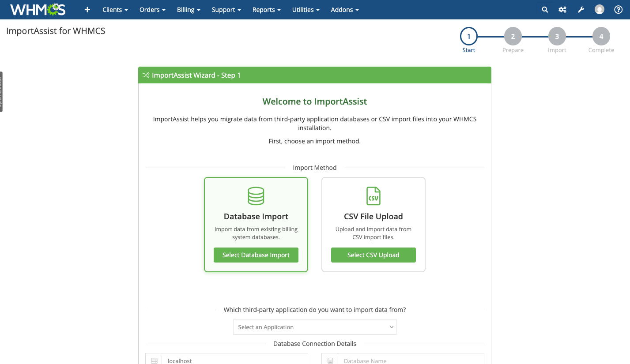Click the WHMCS logo
The height and width of the screenshot is (364, 630).
(38, 10)
